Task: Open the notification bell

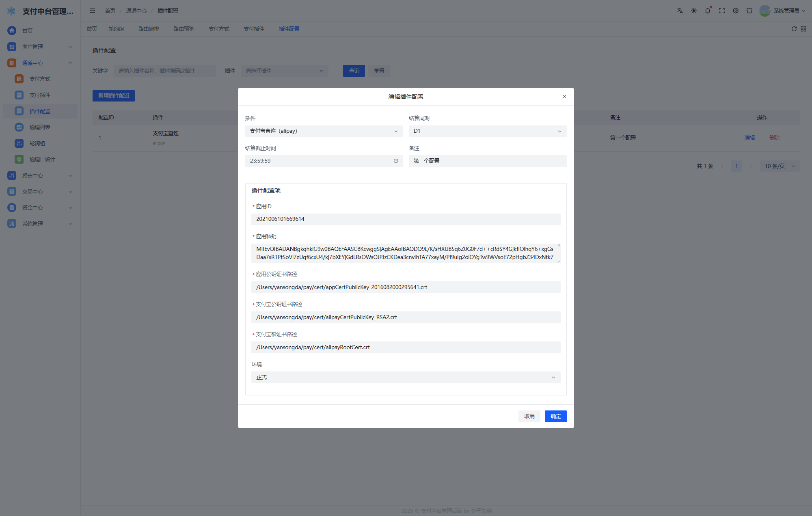Action: pos(708,11)
